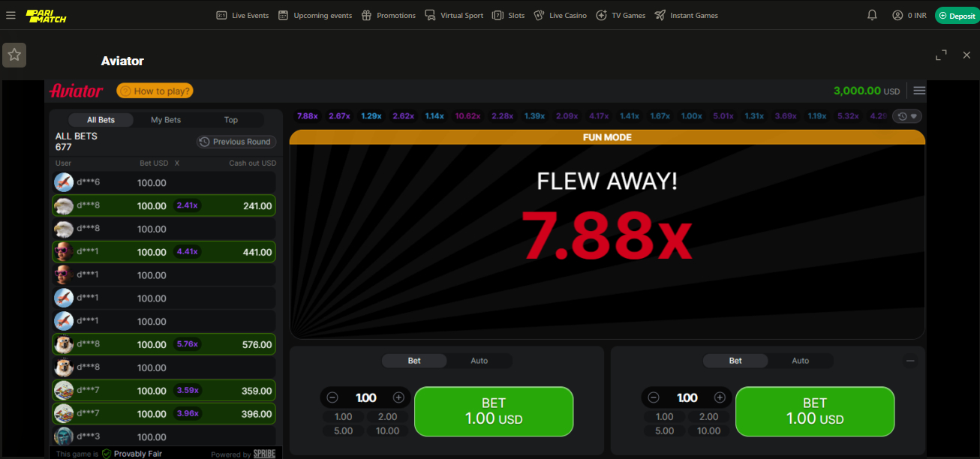Close the Aviator game window
Viewport: 980px width, 459px height.
point(966,55)
